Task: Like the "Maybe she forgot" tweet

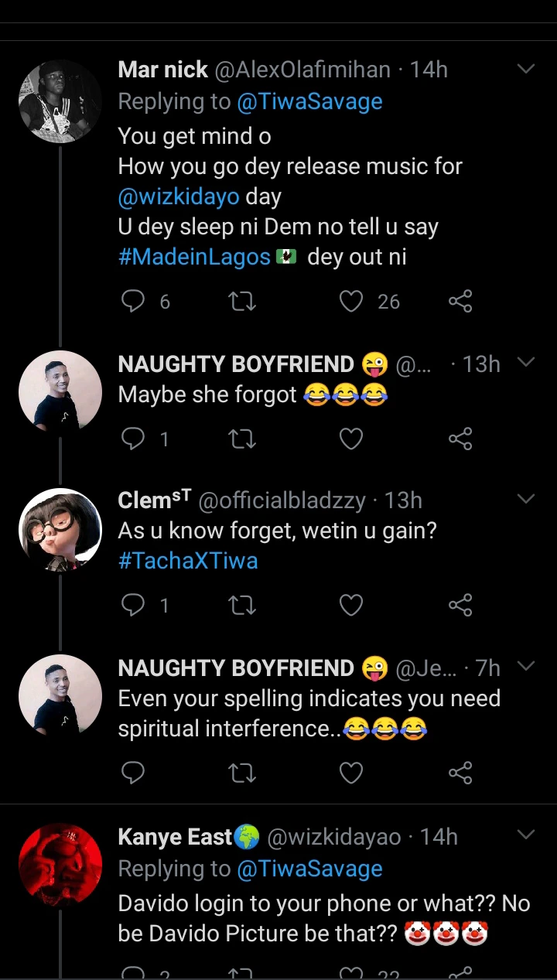Action: coord(351,439)
